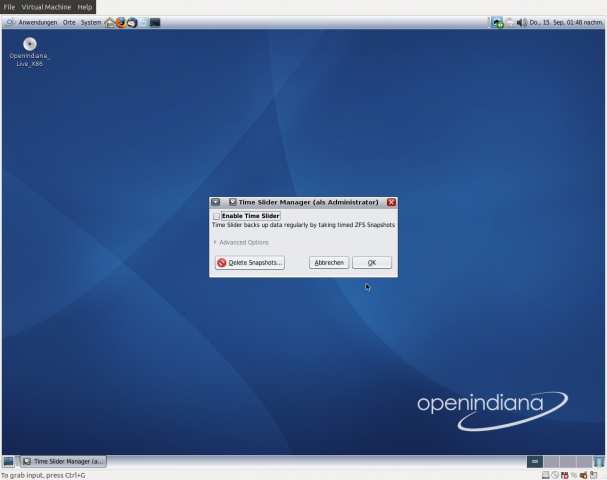The image size is (607, 480).
Task: Open the Virtual Machine menu
Action: click(46, 7)
